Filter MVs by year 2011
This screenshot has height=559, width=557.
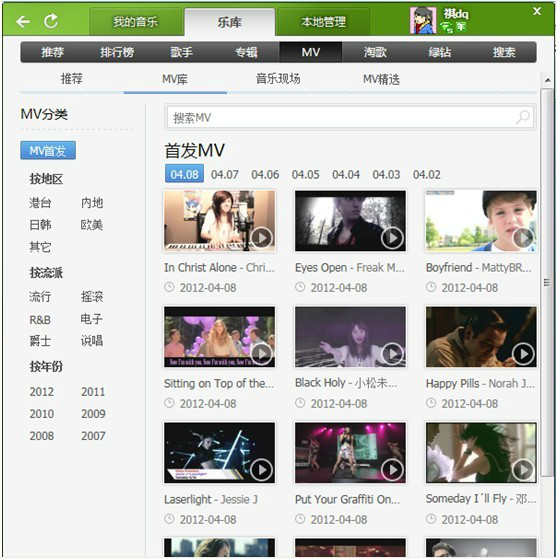[93, 392]
